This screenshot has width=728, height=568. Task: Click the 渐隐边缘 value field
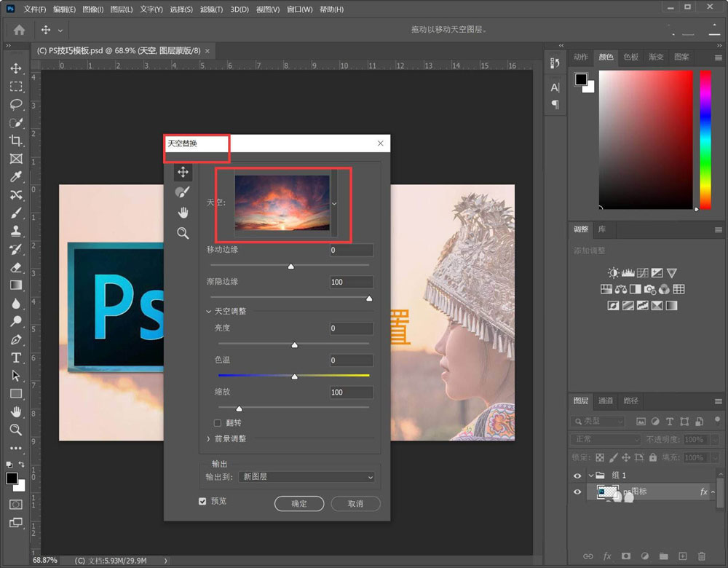[351, 282]
